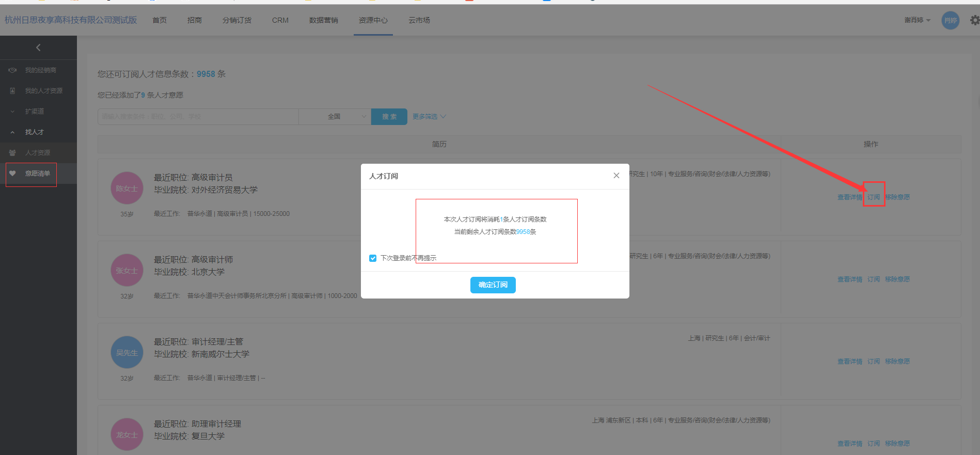980x455 pixels.
Task: Click the 我的人才资源 sidebar icon
Action: (x=12, y=91)
